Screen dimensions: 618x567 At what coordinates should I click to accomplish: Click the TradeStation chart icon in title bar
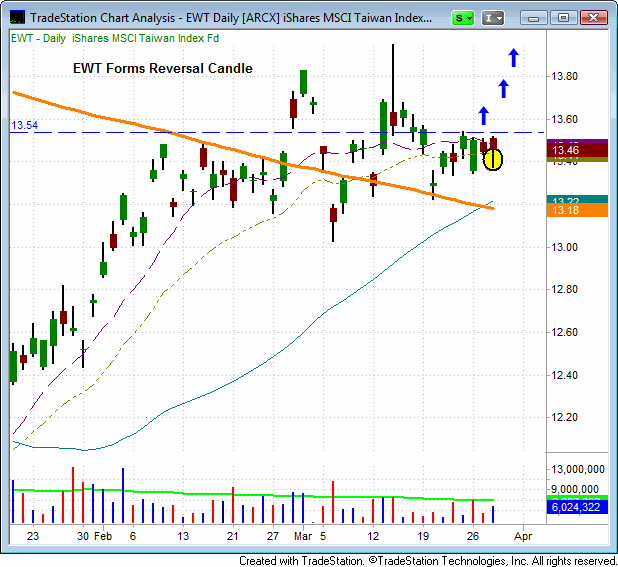pyautogui.click(x=17, y=18)
